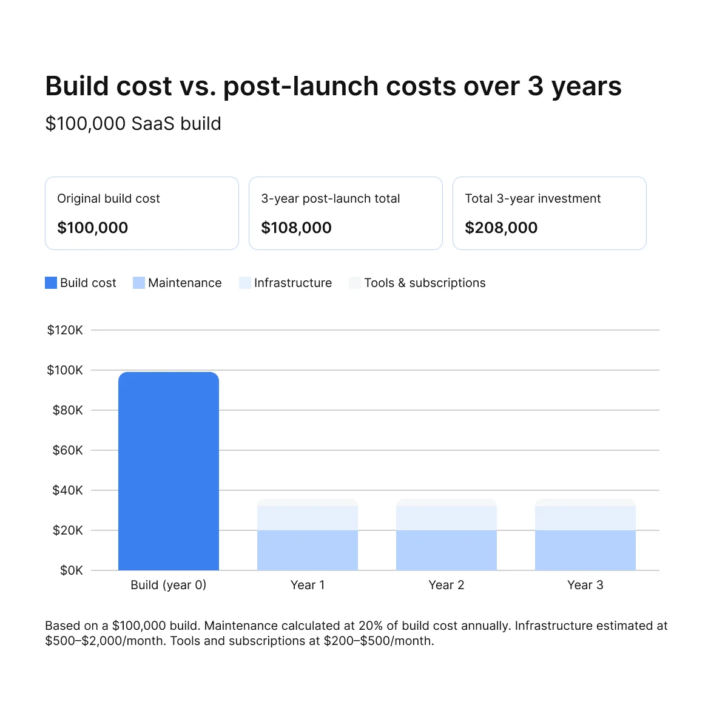Click the $100,000 SaaS build subtitle
Image resolution: width=728 pixels, height=719 pixels.
[133, 123]
